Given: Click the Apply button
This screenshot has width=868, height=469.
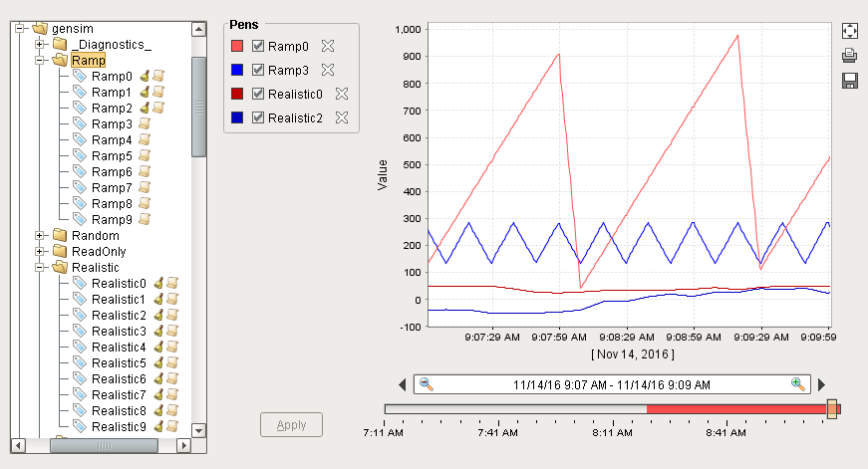Looking at the screenshot, I should (x=291, y=424).
